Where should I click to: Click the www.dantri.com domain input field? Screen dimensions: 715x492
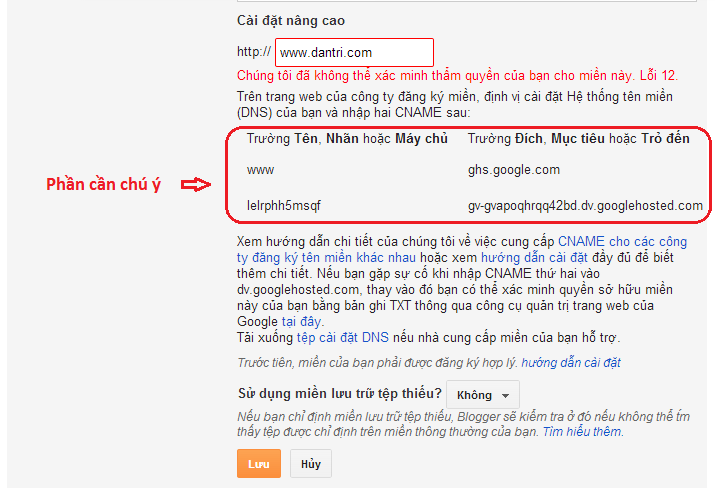[x=354, y=52]
